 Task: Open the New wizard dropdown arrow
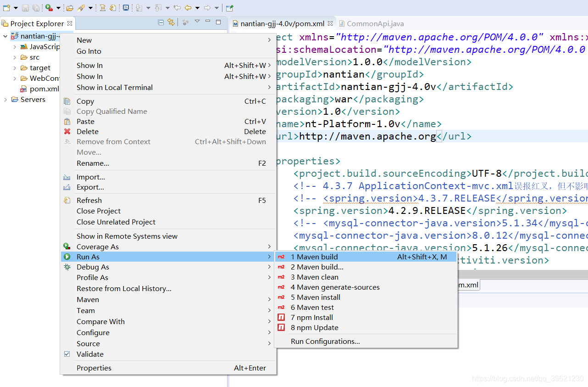[x=16, y=8]
